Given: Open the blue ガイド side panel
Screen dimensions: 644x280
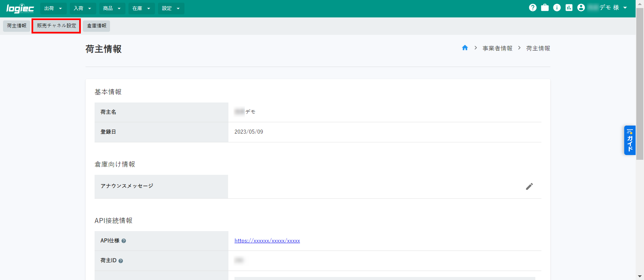Looking at the screenshot, I should [x=630, y=140].
